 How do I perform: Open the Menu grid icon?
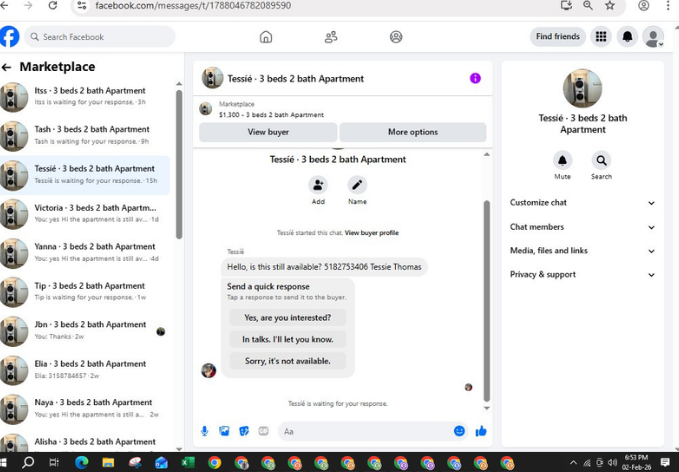click(601, 36)
